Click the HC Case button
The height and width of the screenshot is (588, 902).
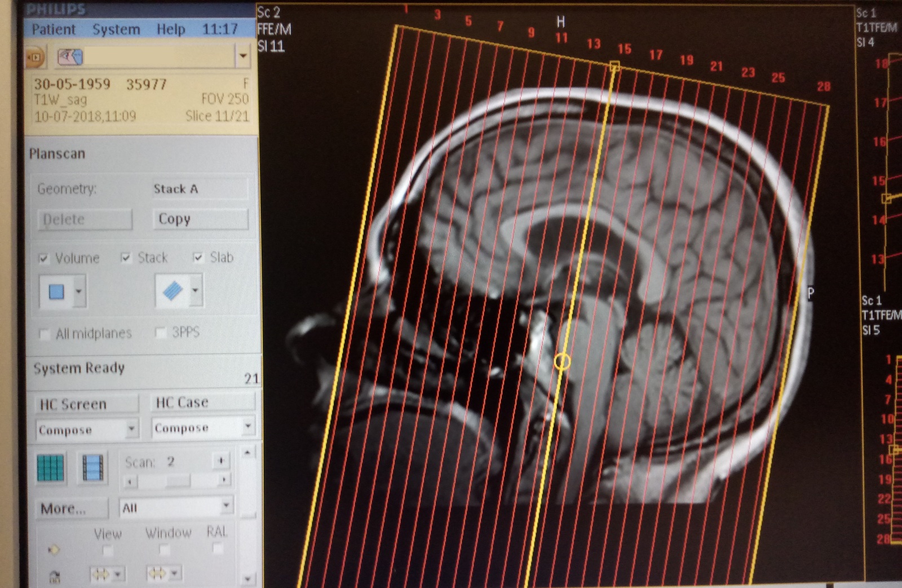[203, 403]
